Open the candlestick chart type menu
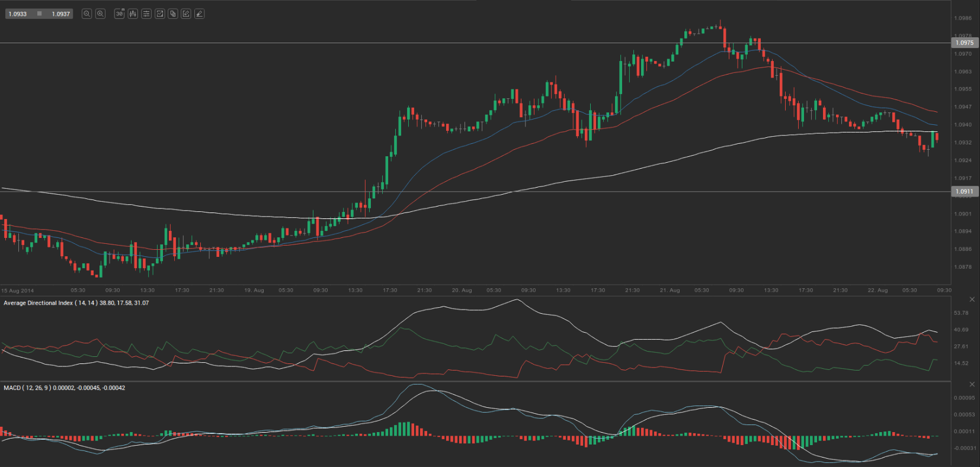The image size is (980, 467). [133, 14]
